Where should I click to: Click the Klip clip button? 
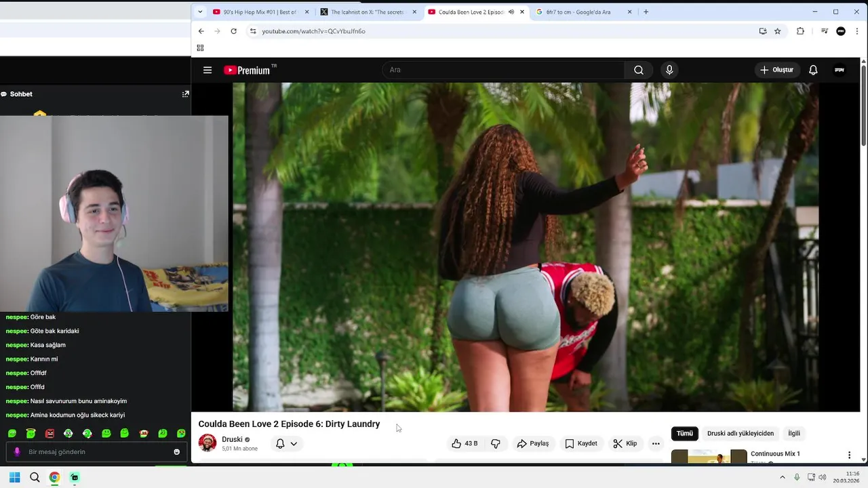(x=625, y=443)
